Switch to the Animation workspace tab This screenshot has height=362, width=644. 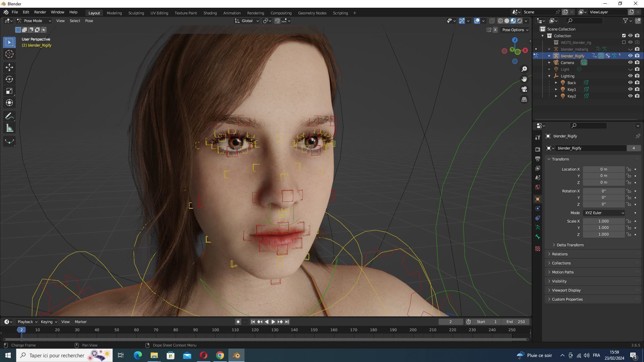click(232, 13)
